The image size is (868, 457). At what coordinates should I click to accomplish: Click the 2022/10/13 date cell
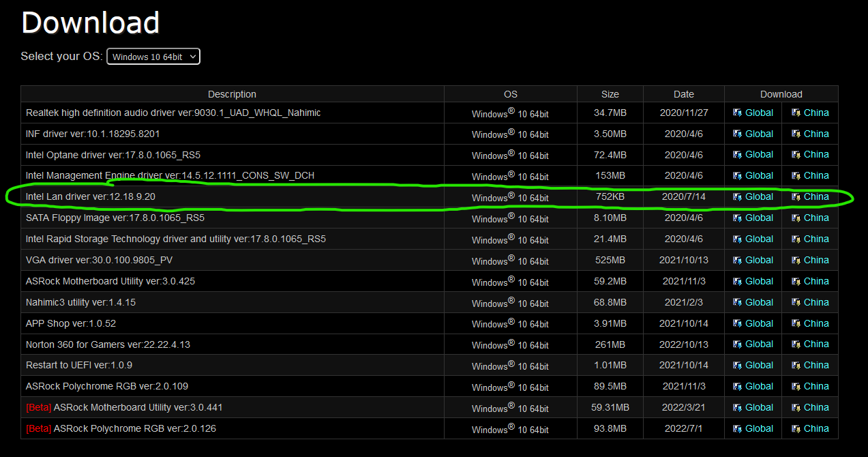pyautogui.click(x=684, y=344)
